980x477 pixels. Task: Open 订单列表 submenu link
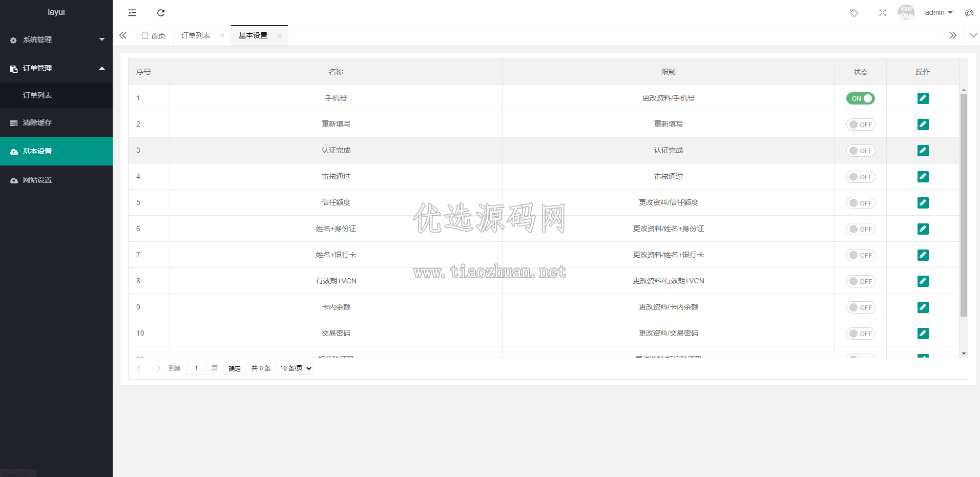tap(56, 95)
